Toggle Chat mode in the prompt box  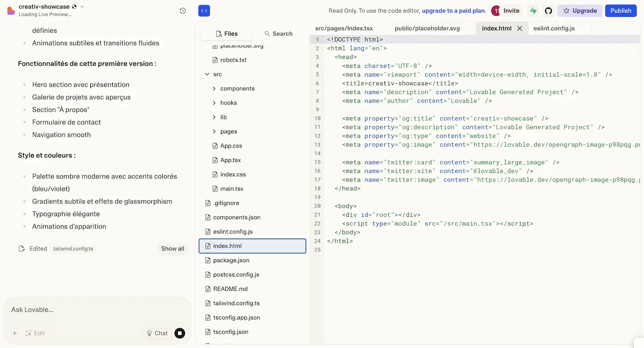157,333
